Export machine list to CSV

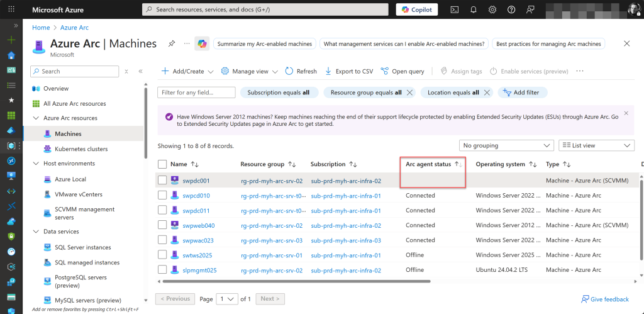click(x=349, y=72)
